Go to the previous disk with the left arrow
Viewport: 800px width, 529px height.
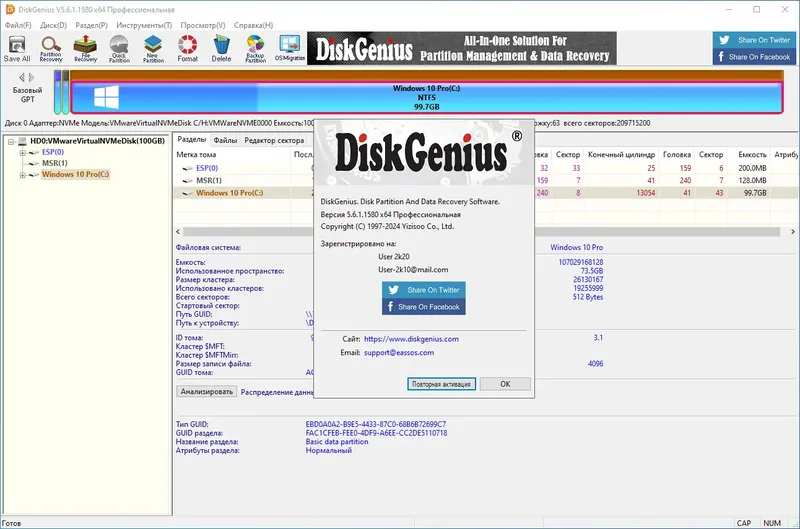22,78
